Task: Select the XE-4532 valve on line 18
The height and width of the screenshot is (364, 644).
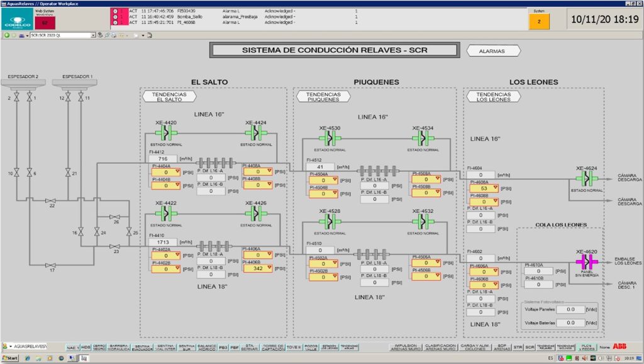Action: pyautogui.click(x=423, y=221)
